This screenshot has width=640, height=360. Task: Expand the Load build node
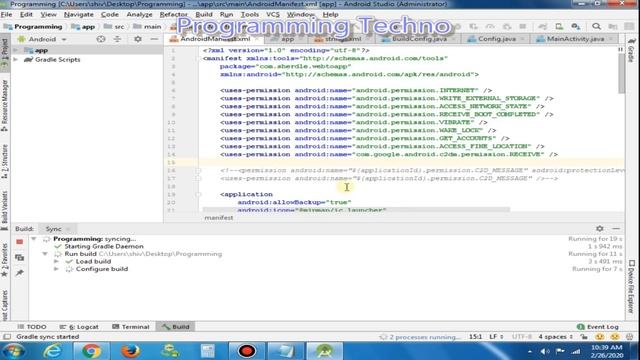point(56,262)
